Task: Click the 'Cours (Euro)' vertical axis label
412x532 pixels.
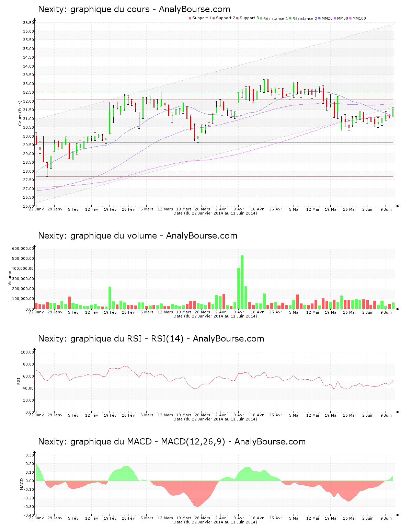Action: coord(20,113)
